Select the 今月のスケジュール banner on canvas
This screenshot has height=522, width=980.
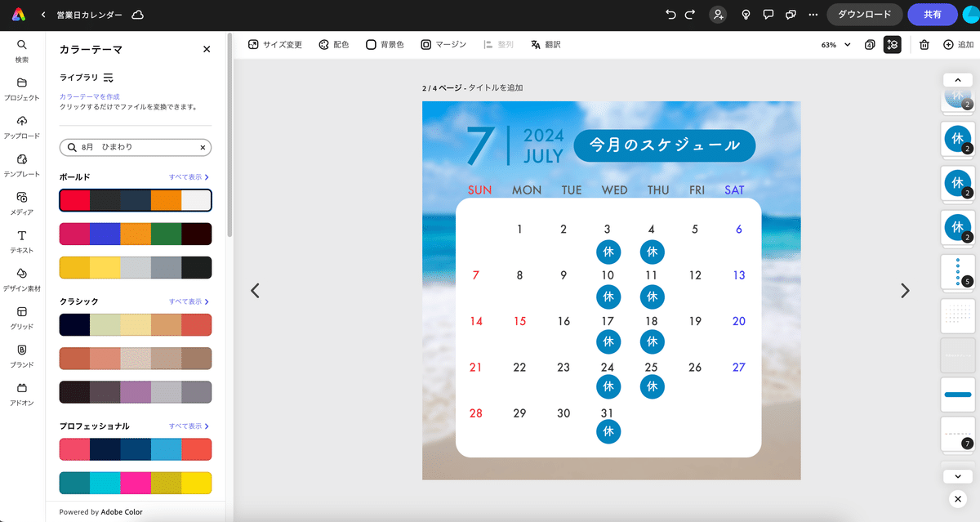(x=665, y=145)
